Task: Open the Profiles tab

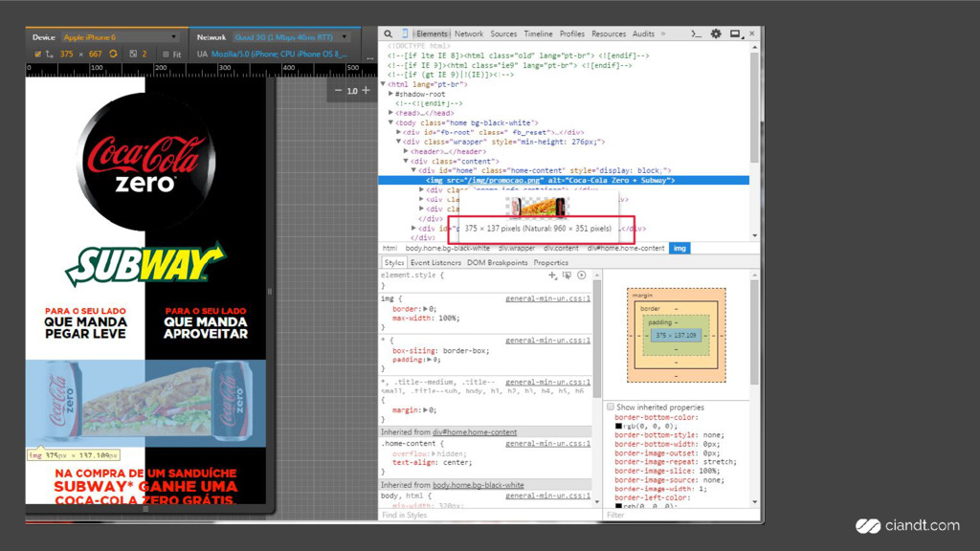Action: (572, 33)
